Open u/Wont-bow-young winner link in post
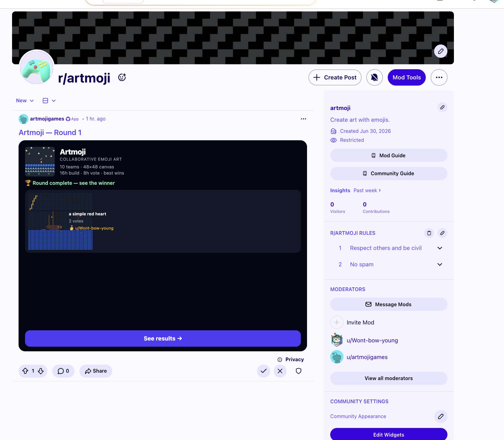Screen dimensions: 504x440 pyautogui.click(x=94, y=228)
